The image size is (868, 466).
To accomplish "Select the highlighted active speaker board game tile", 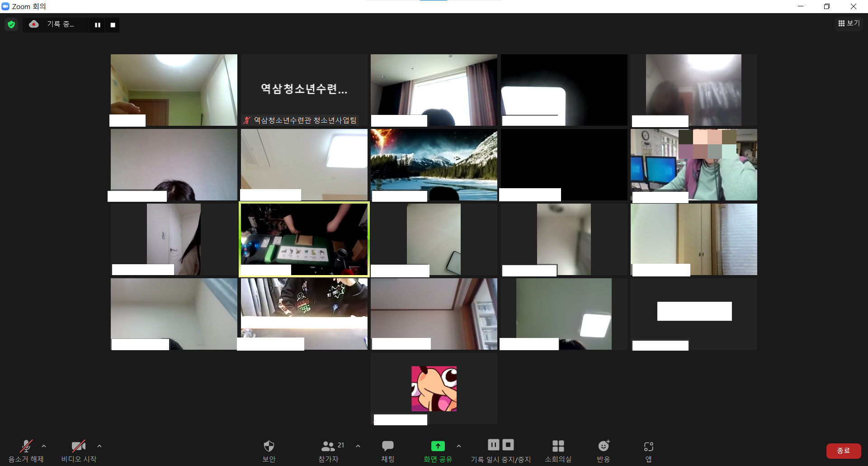I will (304, 239).
